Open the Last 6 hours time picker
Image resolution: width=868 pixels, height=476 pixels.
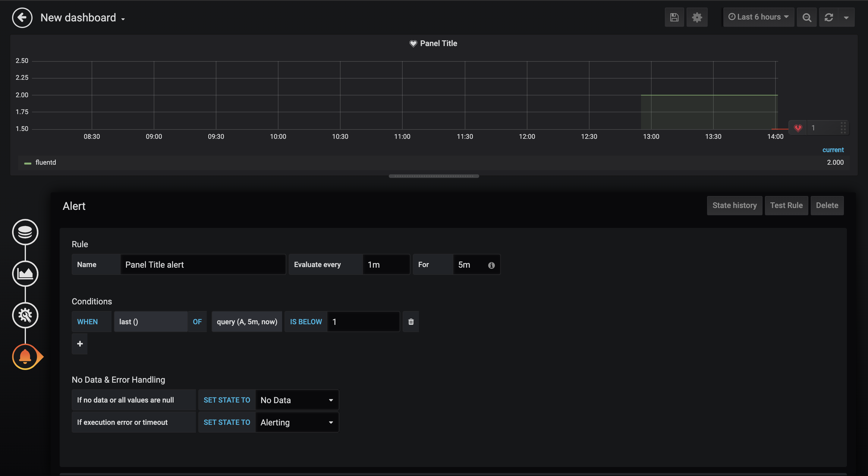[759, 17]
